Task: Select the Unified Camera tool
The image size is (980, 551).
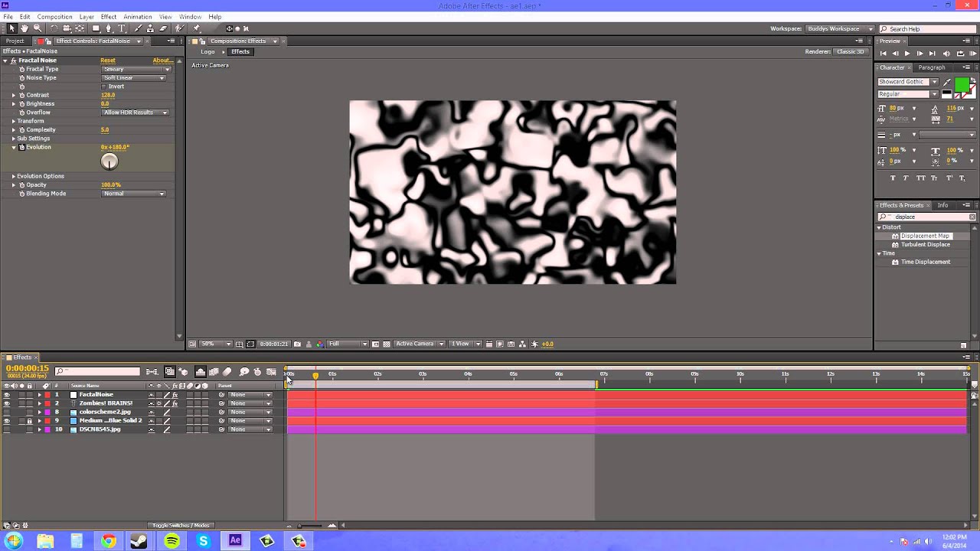Action: tap(67, 29)
